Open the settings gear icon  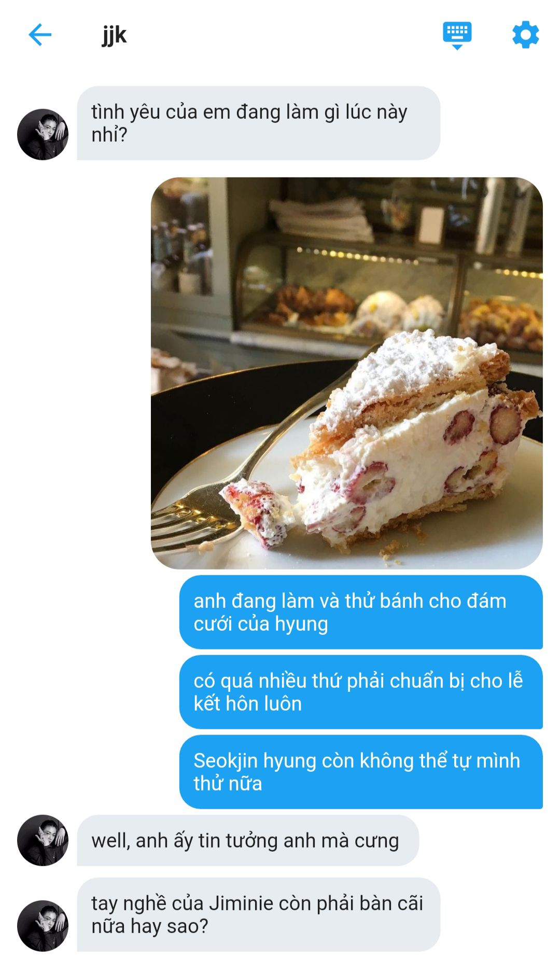525,35
